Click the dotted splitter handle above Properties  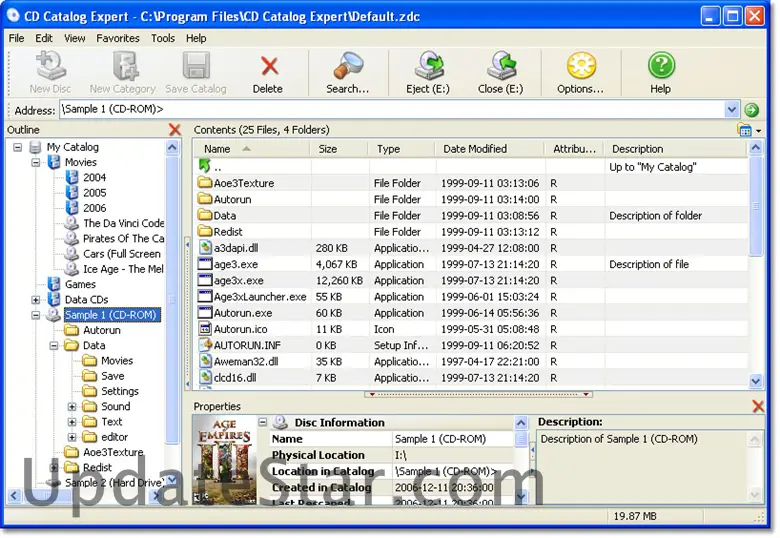tap(478, 394)
